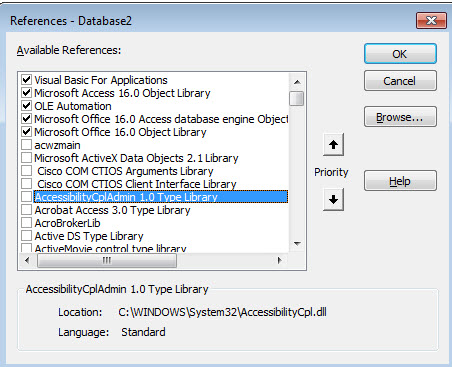Image resolution: width=452 pixels, height=367 pixels.
Task: Click the AccessibilityCpl.dll location path
Action: [x=222, y=312]
